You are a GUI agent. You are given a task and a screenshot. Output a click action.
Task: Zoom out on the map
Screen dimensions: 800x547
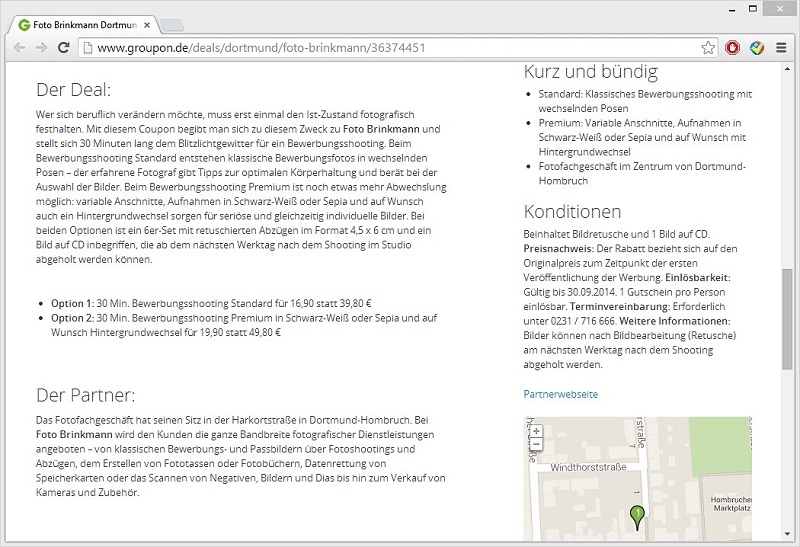pos(536,444)
